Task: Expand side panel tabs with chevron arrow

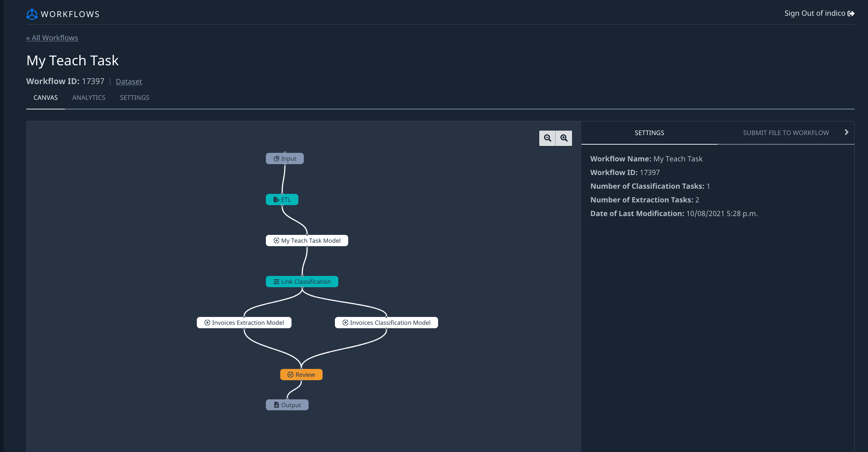Action: [846, 132]
